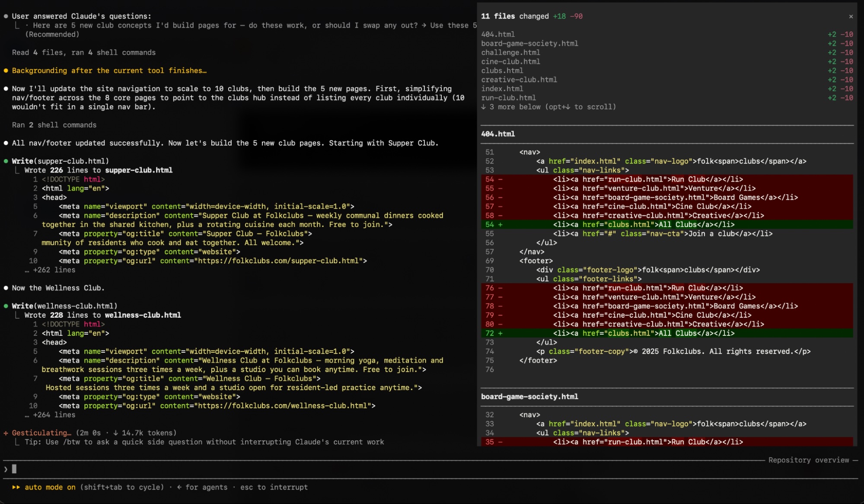Click the /btw tip line
This screenshot has height=504, width=864.
coord(204,442)
